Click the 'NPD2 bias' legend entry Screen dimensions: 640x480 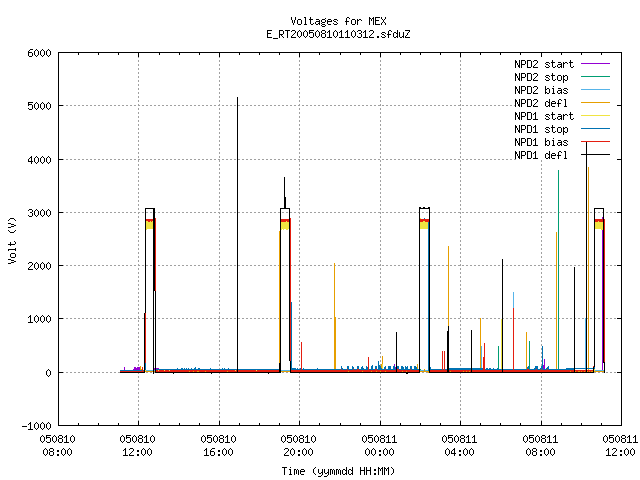pyautogui.click(x=541, y=90)
